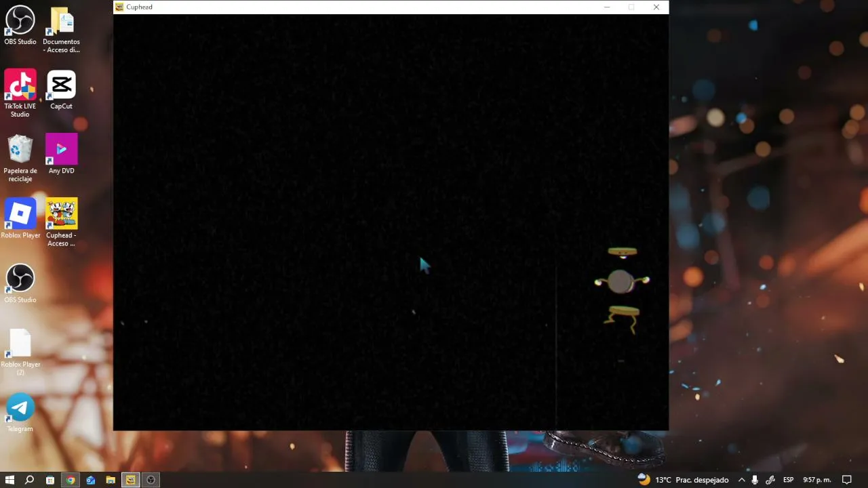Click the Cuphead taskbar button
The image size is (868, 488).
(131, 480)
